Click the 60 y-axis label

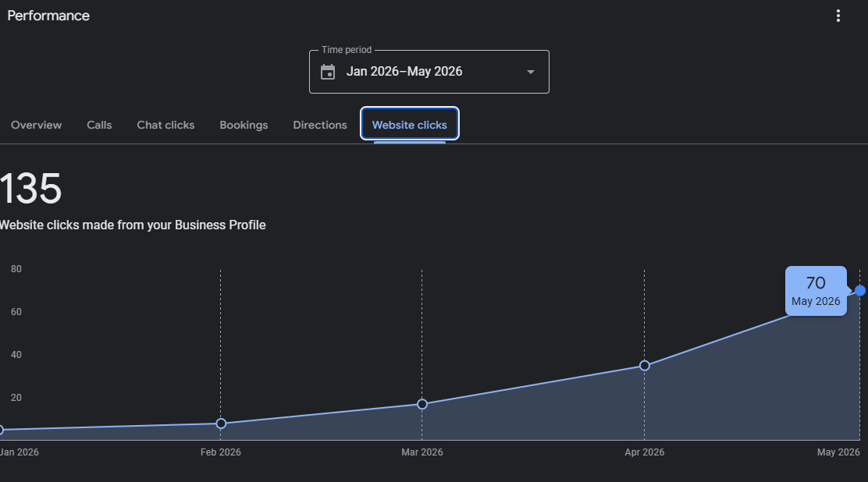(16, 312)
